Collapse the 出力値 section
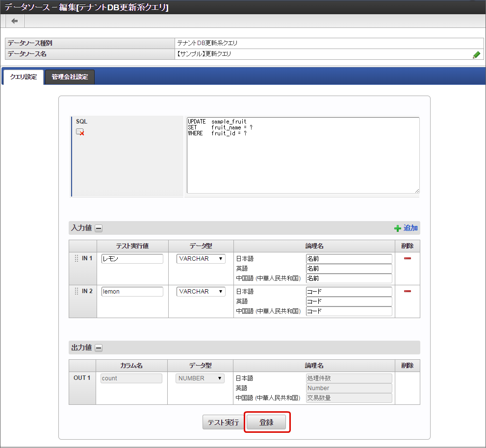 point(99,348)
